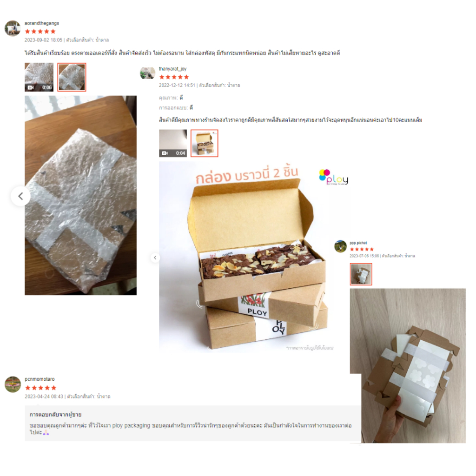Image resolution: width=476 pixels, height=476 pixels.
Task: Open the thanyarat_joy username link
Action: click(x=173, y=69)
